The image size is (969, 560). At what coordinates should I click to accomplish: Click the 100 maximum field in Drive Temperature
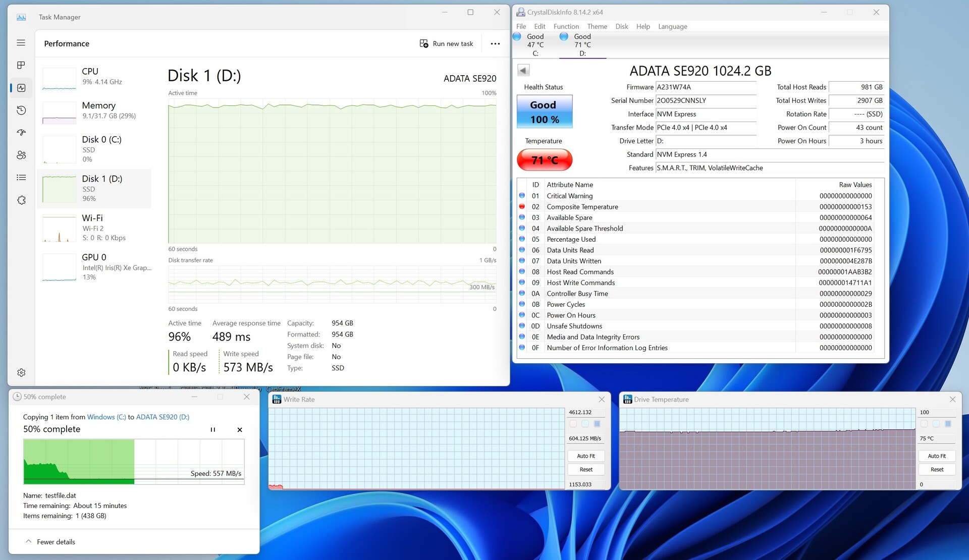click(x=936, y=412)
